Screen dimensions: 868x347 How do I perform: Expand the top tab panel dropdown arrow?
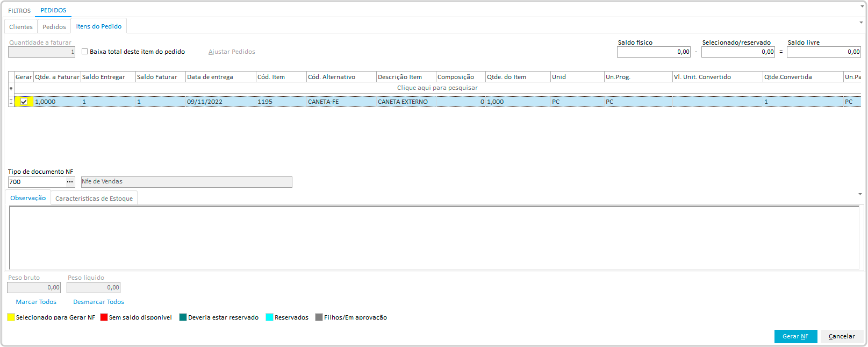click(860, 23)
